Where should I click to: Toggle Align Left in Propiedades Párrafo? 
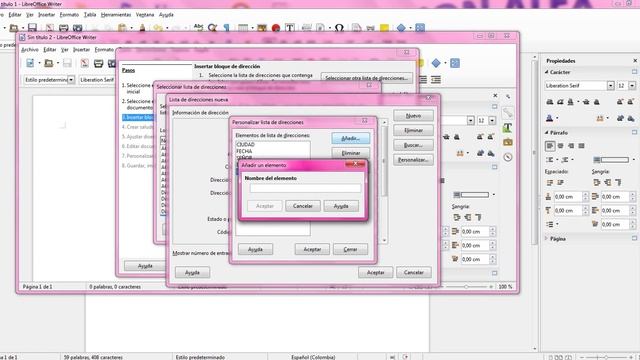(x=550, y=146)
